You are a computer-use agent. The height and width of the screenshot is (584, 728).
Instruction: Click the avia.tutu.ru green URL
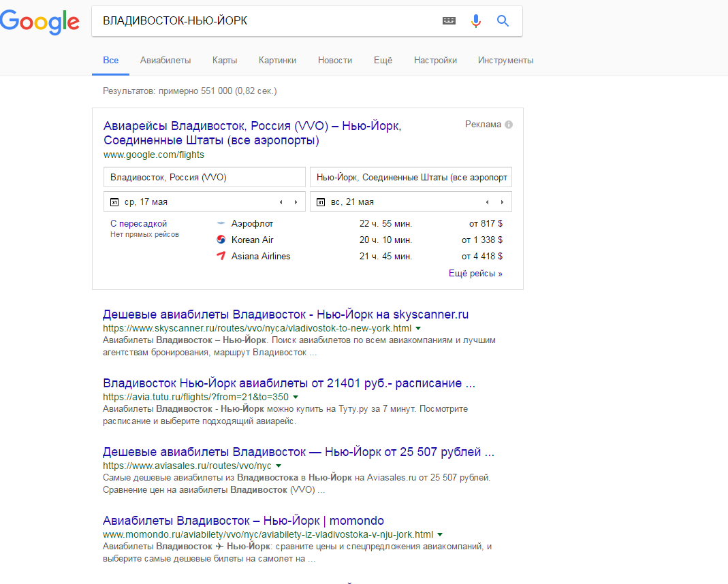point(196,397)
